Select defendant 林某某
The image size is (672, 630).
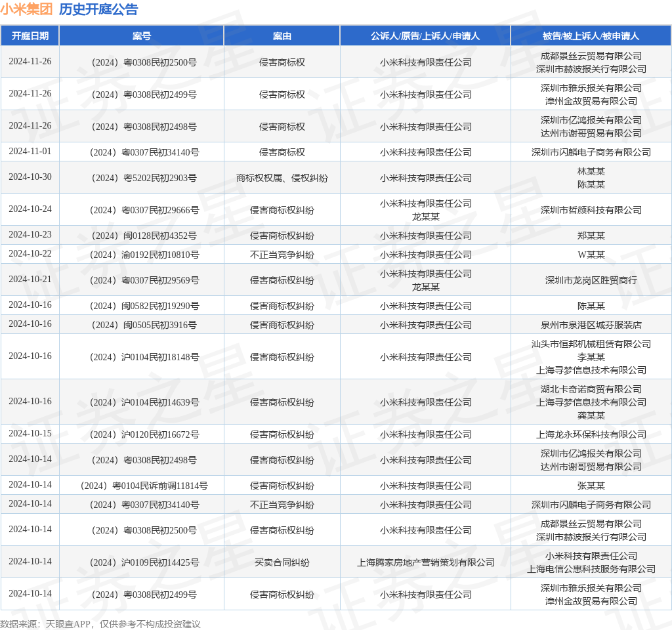[x=591, y=171]
